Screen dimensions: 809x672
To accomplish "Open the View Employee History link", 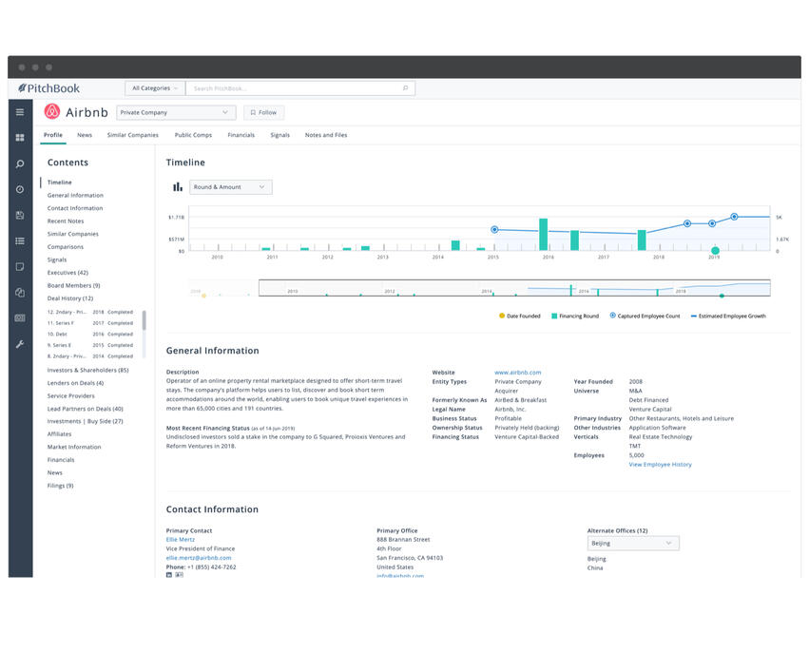I will pos(660,465).
